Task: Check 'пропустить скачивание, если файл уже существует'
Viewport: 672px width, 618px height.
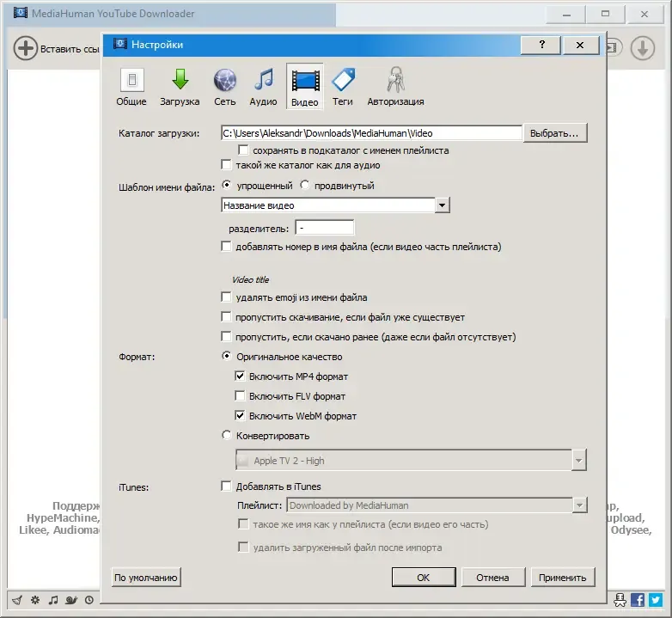Action: point(226,317)
